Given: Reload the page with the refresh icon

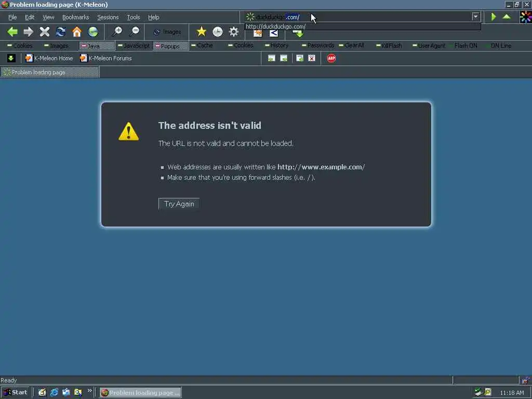Looking at the screenshot, I should point(61,32).
